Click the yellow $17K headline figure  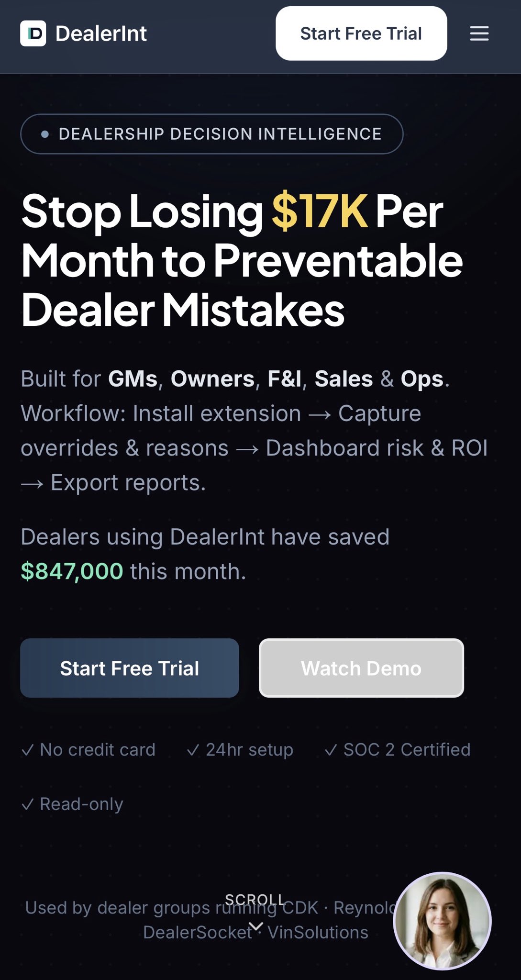[320, 212]
